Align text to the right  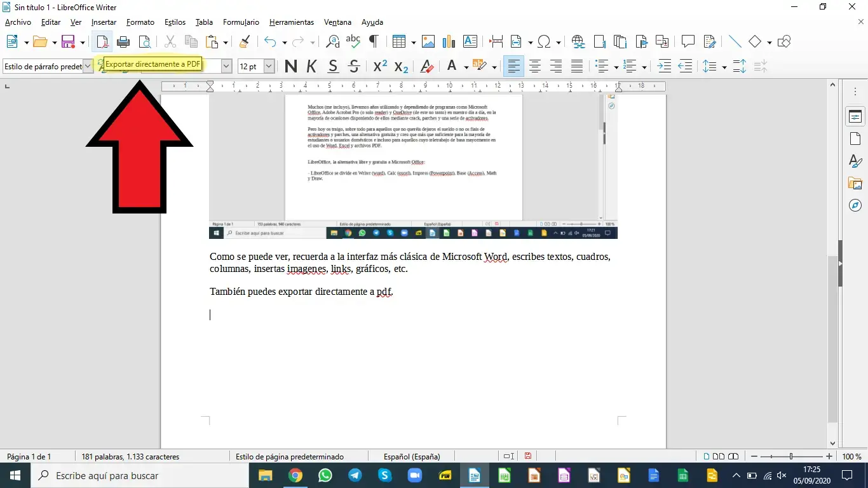(556, 66)
